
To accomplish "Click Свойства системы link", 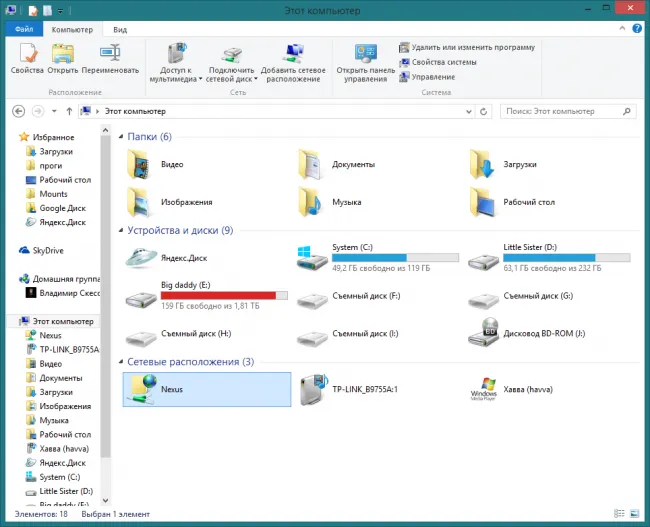I will (x=438, y=62).
